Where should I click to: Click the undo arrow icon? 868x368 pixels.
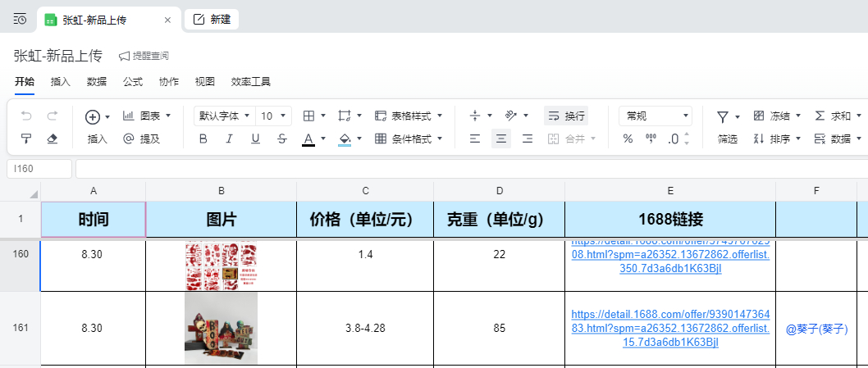pos(26,116)
